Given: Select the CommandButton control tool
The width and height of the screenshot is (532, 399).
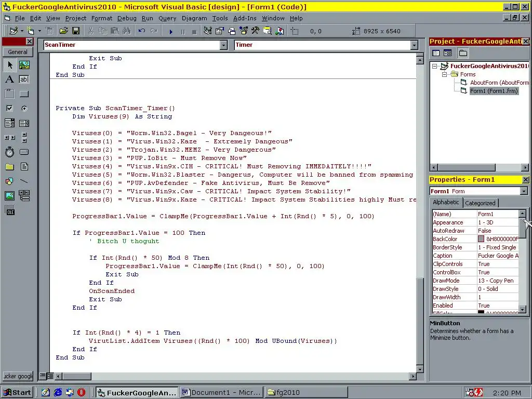Looking at the screenshot, I should [24, 94].
